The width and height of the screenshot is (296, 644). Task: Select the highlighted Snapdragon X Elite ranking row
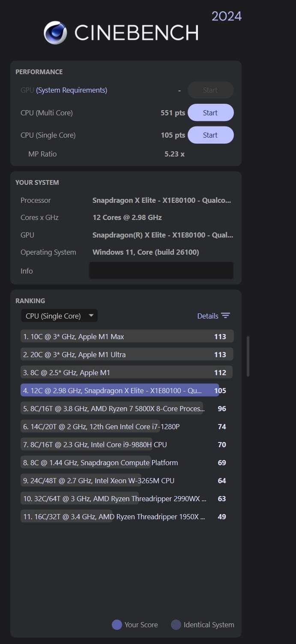click(120, 391)
